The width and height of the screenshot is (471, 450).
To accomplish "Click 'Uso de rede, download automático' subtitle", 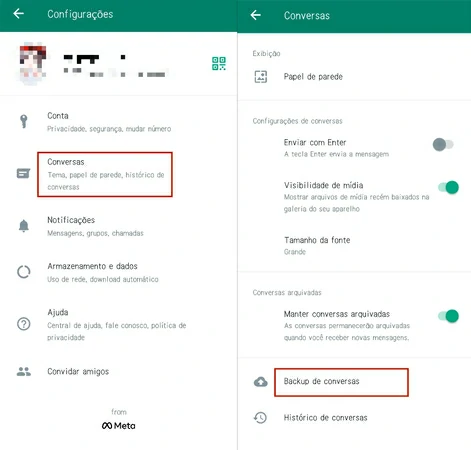I will coord(103,279).
